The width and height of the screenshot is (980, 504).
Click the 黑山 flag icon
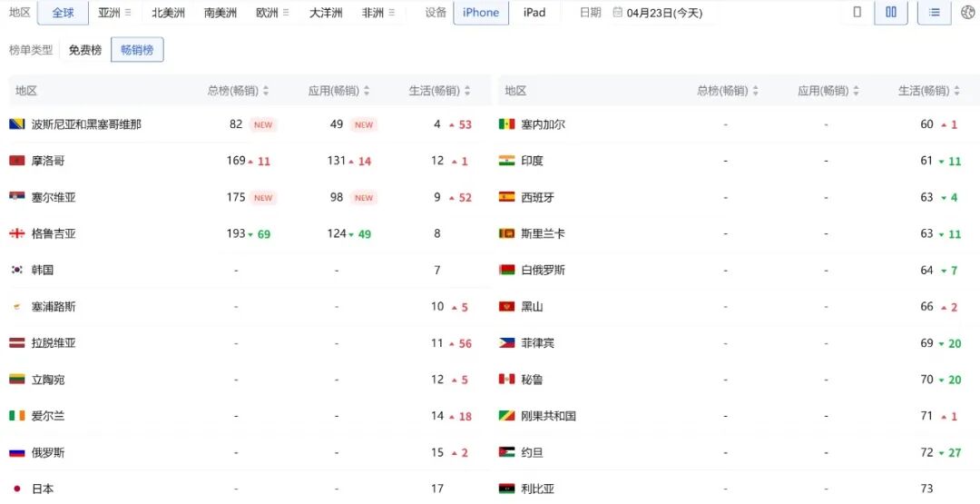point(507,306)
